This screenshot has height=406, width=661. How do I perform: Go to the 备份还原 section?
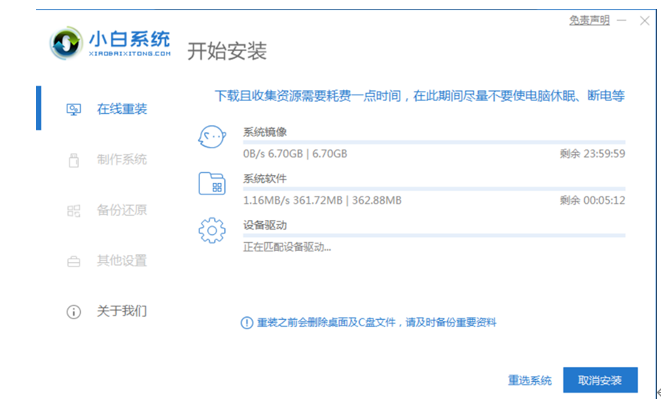(x=121, y=210)
